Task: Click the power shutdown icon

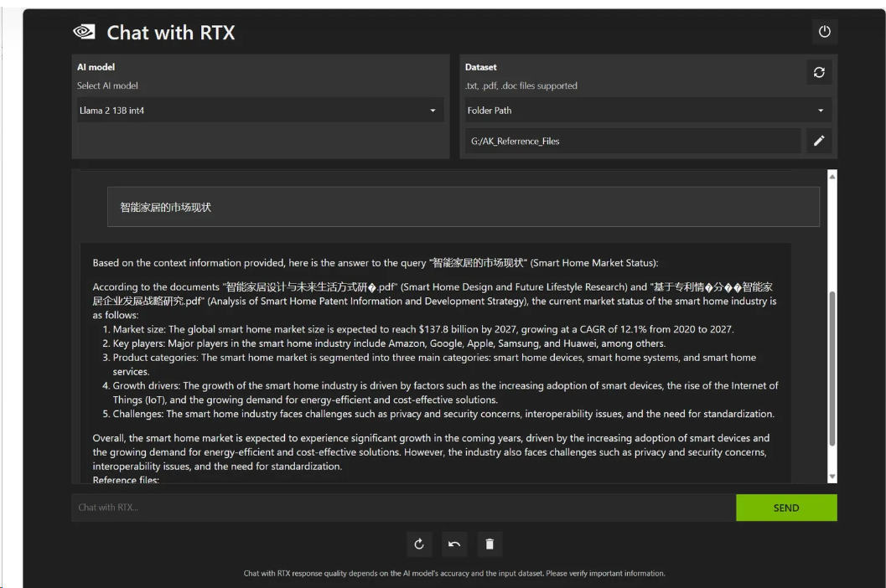Action: pos(825,32)
